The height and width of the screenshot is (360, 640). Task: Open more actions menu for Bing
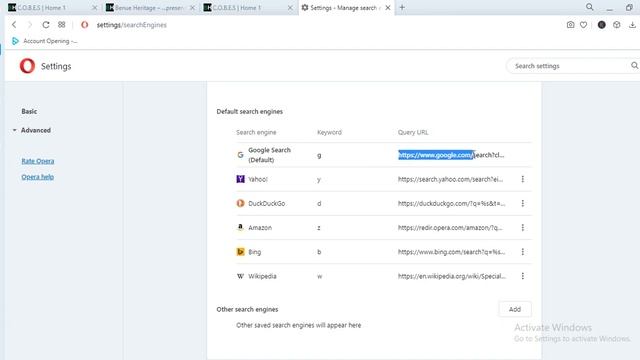pos(522,252)
